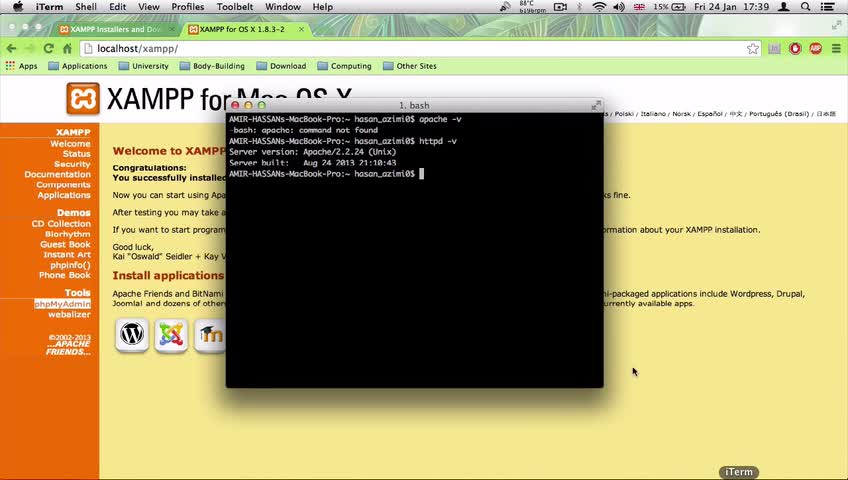Open the red power extension icon
The width and height of the screenshot is (848, 480).
coord(795,49)
